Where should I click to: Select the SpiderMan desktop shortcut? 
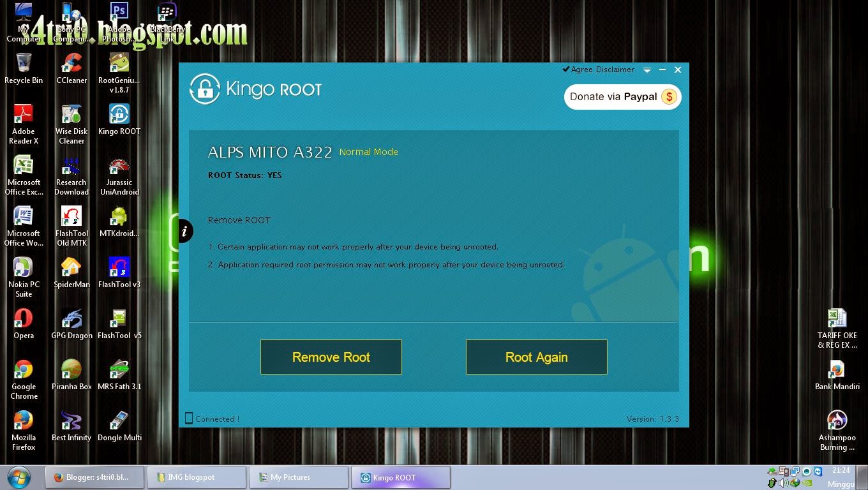(x=71, y=272)
